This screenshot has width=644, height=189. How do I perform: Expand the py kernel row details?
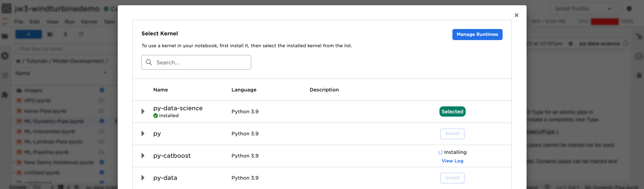pos(143,133)
